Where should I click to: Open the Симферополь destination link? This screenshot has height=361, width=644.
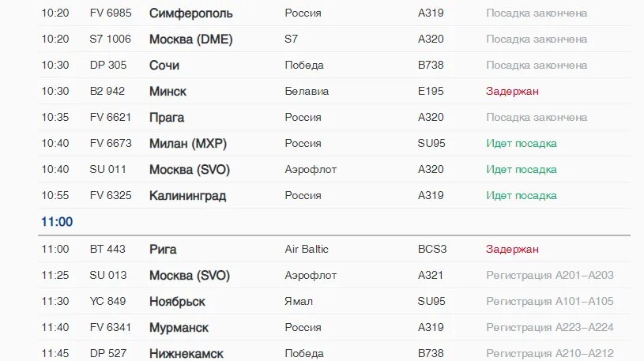191,13
